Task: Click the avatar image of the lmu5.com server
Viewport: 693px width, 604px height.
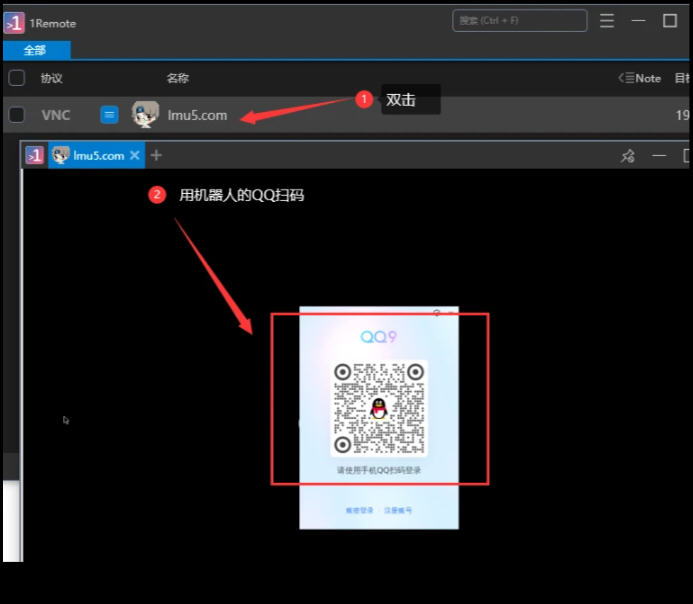Action: point(145,114)
